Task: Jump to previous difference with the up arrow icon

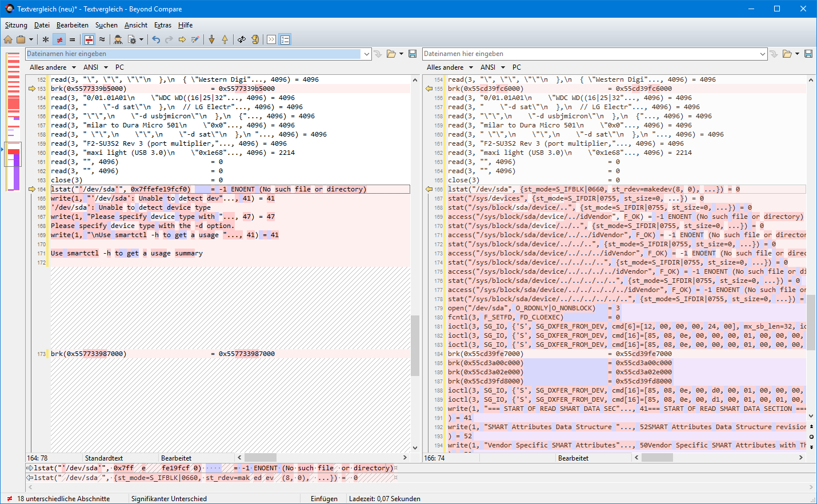Action: (x=226, y=39)
